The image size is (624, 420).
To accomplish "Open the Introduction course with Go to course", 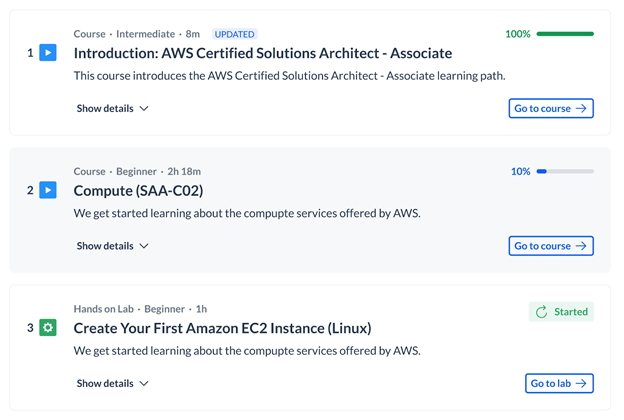I will point(551,108).
